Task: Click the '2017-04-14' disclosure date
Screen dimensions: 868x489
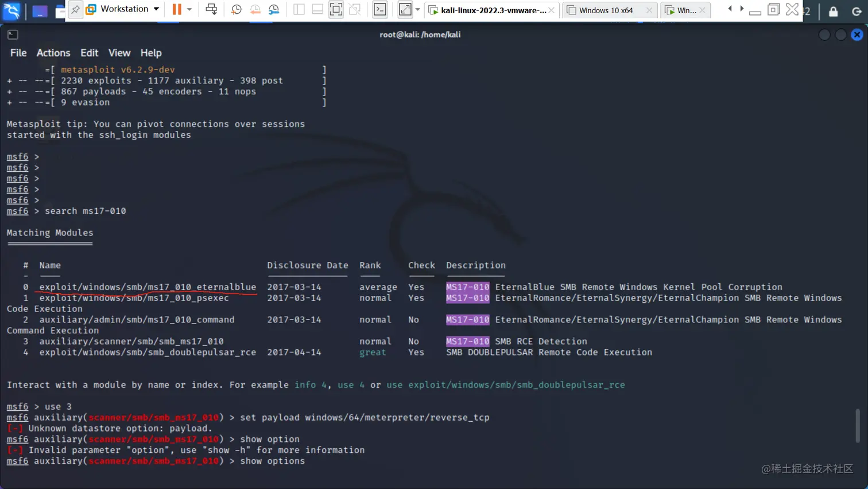Action: coord(294,353)
